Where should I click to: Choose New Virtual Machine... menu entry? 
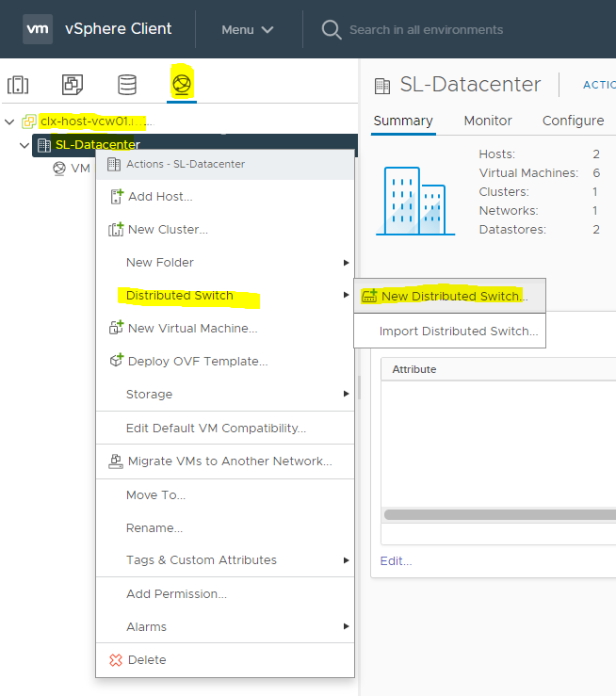pyautogui.click(x=225, y=328)
